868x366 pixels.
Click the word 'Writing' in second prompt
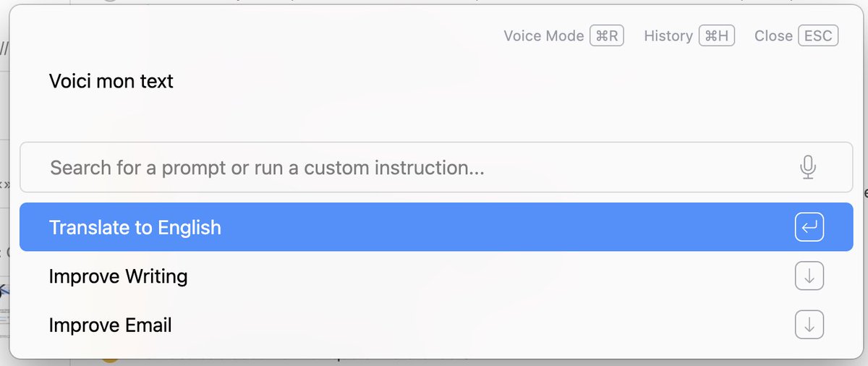tap(156, 276)
